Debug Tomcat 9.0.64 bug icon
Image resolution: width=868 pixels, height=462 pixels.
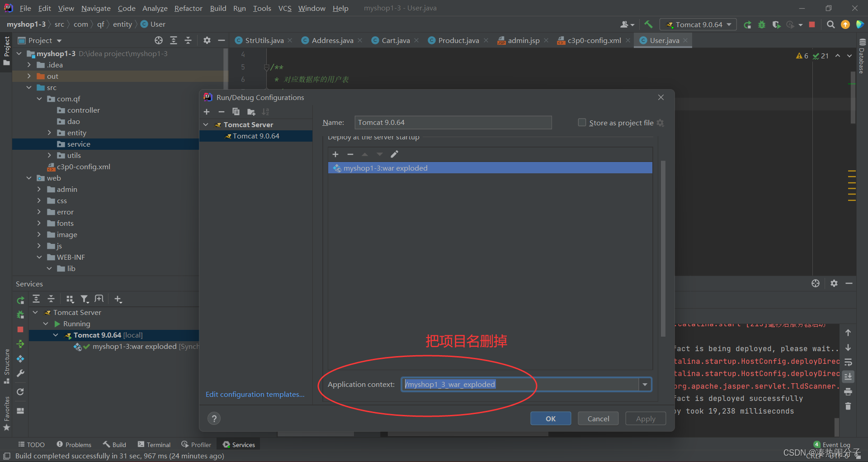[762, 24]
